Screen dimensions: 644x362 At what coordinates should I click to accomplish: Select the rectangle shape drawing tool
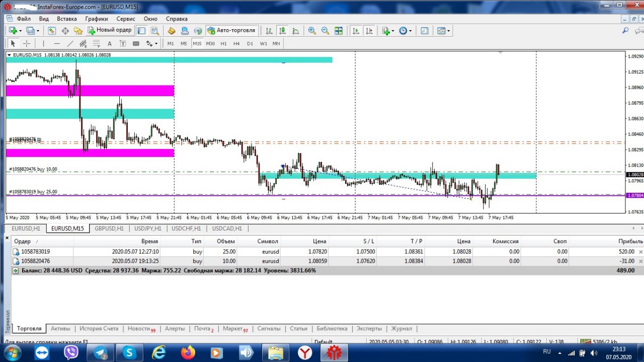tap(136, 44)
